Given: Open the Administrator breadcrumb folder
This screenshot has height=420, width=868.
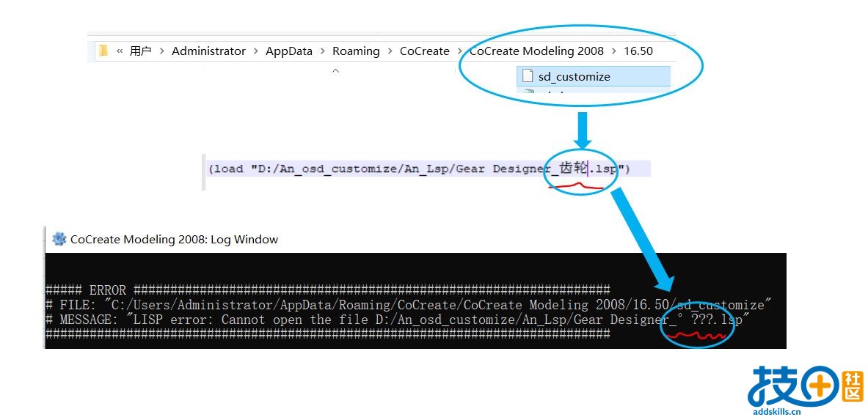Looking at the screenshot, I should 208,51.
